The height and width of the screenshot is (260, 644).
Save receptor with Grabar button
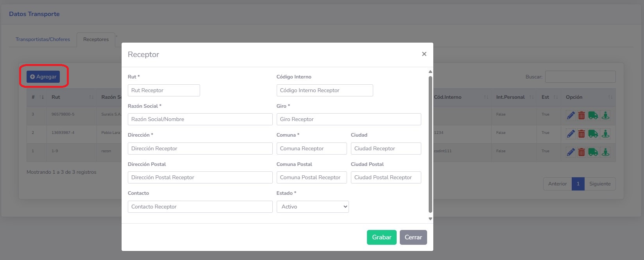(381, 237)
